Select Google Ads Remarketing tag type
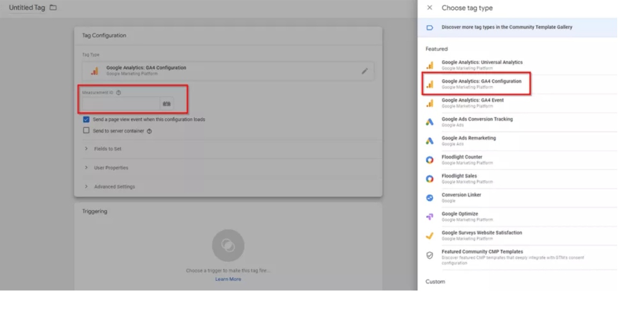644x335 pixels. (x=517, y=141)
